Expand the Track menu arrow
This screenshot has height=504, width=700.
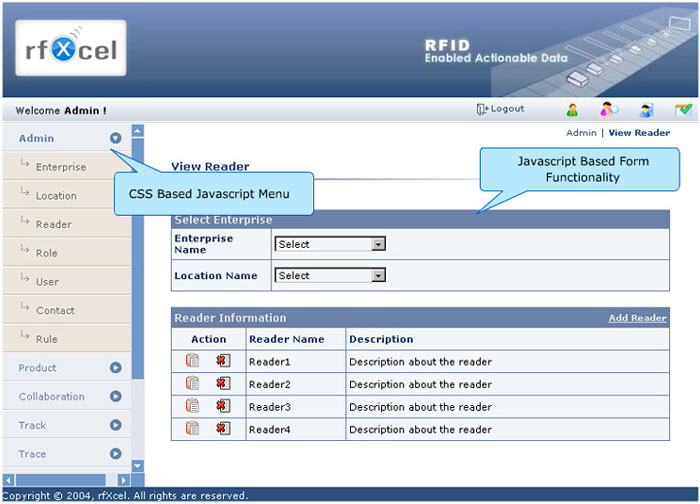(116, 425)
